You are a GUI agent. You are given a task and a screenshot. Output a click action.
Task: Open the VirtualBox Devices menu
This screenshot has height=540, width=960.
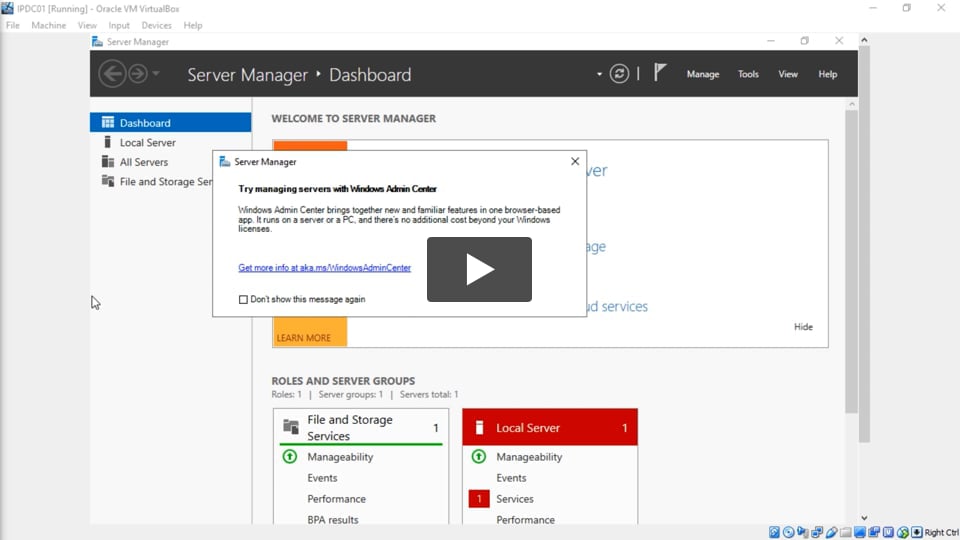point(156,25)
